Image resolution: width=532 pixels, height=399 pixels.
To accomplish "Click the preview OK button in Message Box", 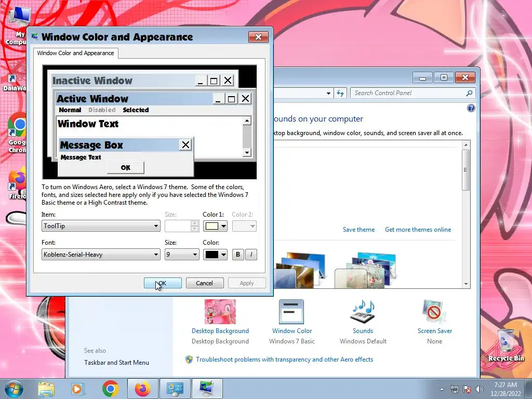I will point(126,168).
